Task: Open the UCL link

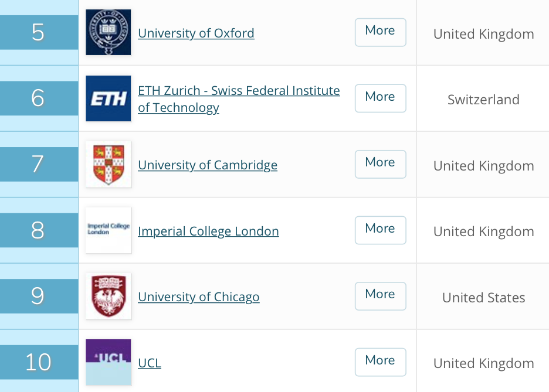Action: 149,363
